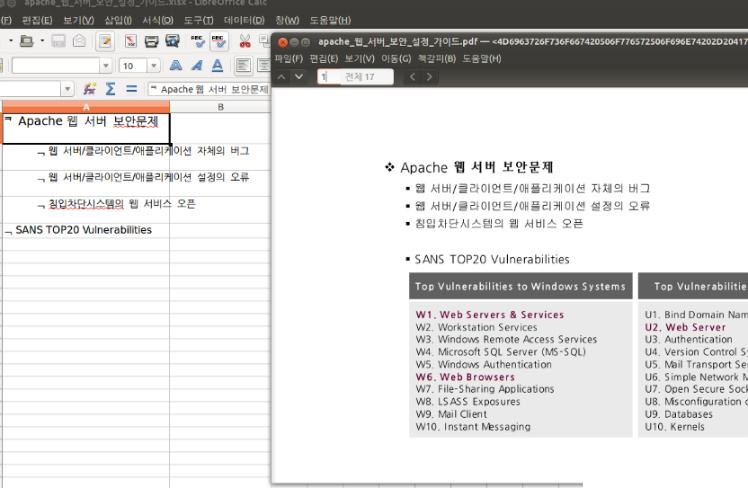The width and height of the screenshot is (748, 488).
Task: Apply Bold formatting in Calc
Action: 176,65
